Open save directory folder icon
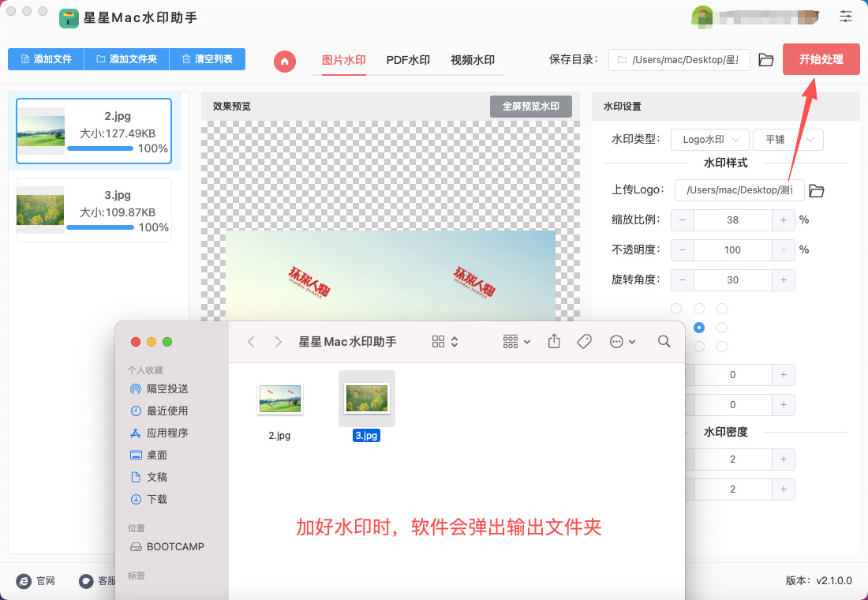The image size is (868, 600). tap(765, 60)
